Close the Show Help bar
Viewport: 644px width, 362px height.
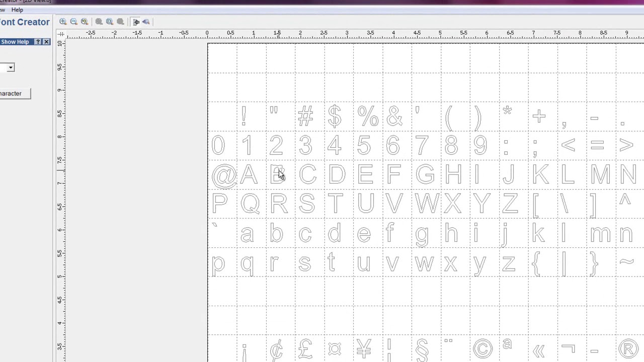tap(46, 42)
